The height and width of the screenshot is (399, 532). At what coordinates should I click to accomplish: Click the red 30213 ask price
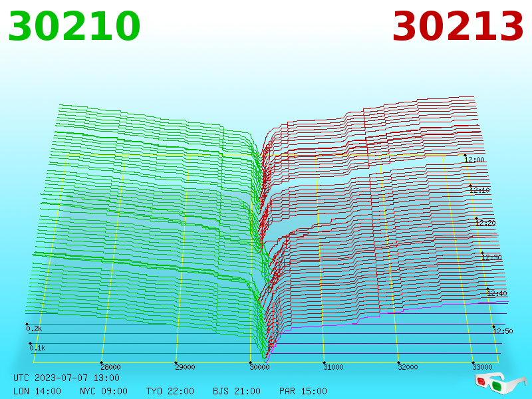pos(458,26)
